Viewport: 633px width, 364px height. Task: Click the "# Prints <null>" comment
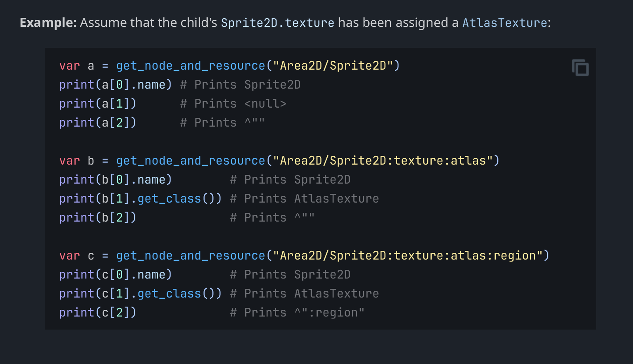click(x=233, y=104)
